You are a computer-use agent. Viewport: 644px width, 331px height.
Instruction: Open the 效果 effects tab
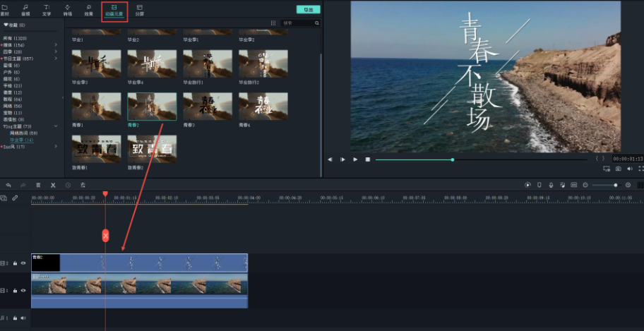89,11
